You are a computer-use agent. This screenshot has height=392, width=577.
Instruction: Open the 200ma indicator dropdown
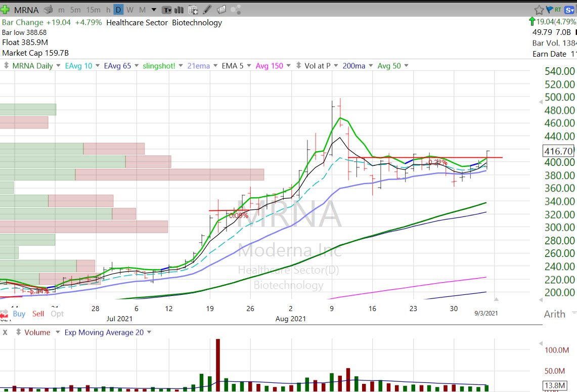[371, 66]
